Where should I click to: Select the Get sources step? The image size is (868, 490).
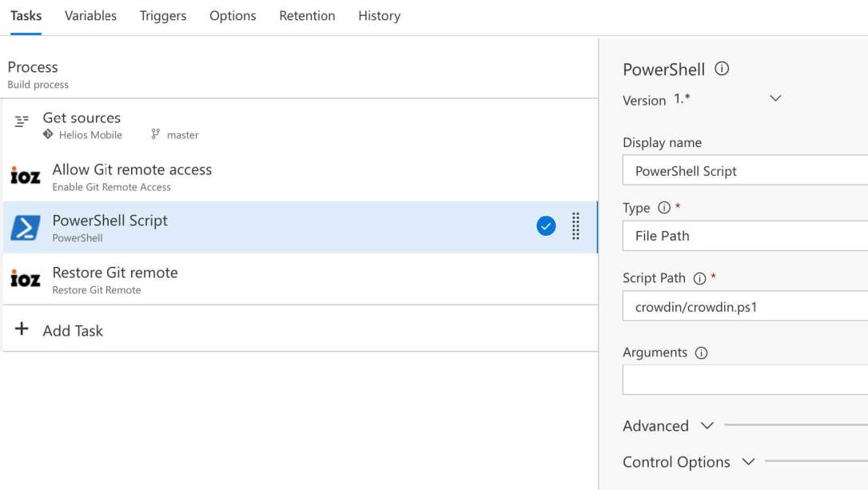pyautogui.click(x=300, y=125)
